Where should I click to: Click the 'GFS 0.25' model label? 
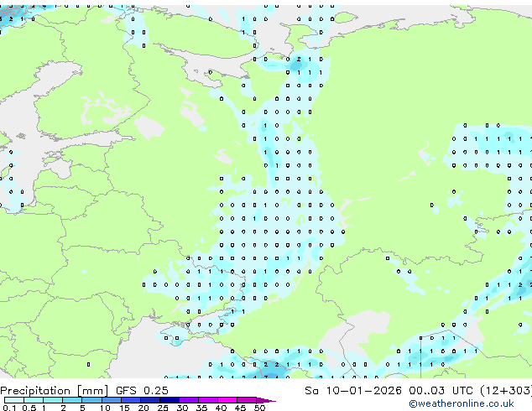pos(142,391)
